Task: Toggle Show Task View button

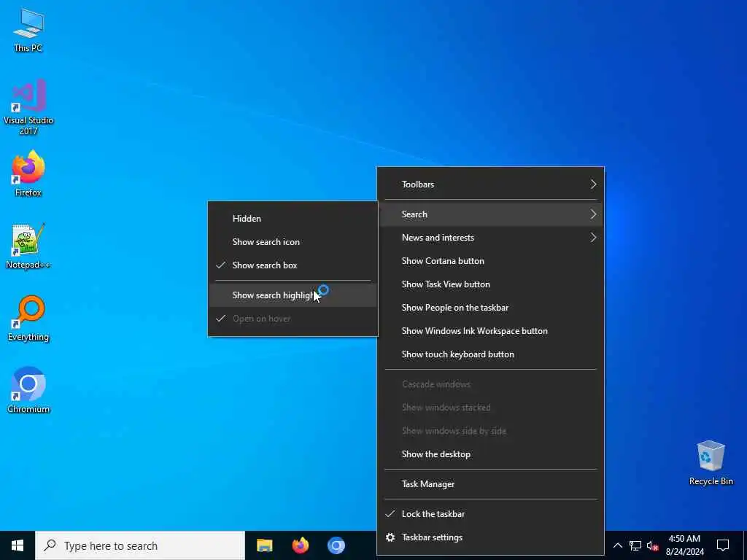Action: point(491,284)
